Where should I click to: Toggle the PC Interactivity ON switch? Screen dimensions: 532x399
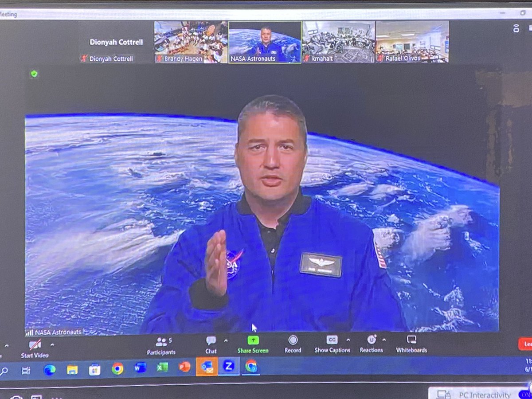(525, 395)
